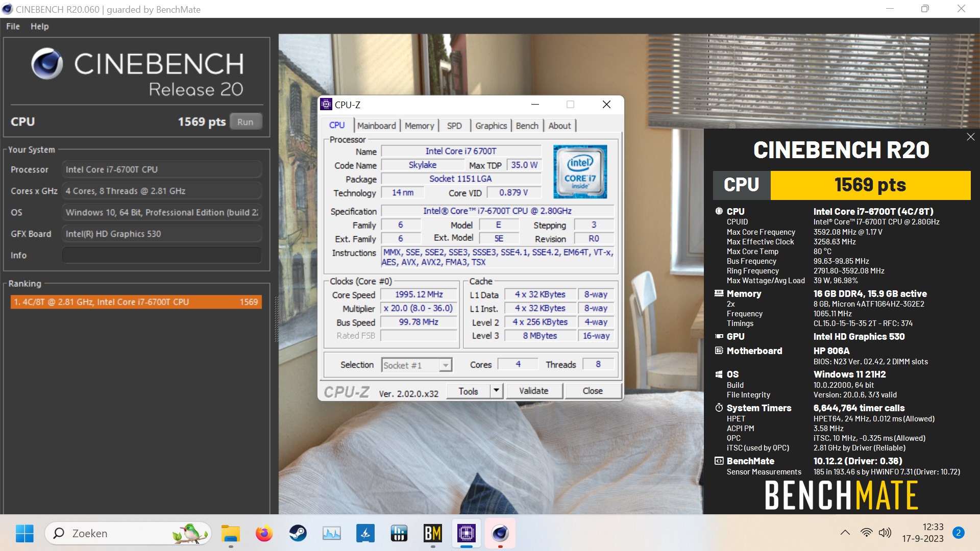The image size is (980, 551).
Task: Click the GPU heading icon in BenchMate
Action: point(719,336)
